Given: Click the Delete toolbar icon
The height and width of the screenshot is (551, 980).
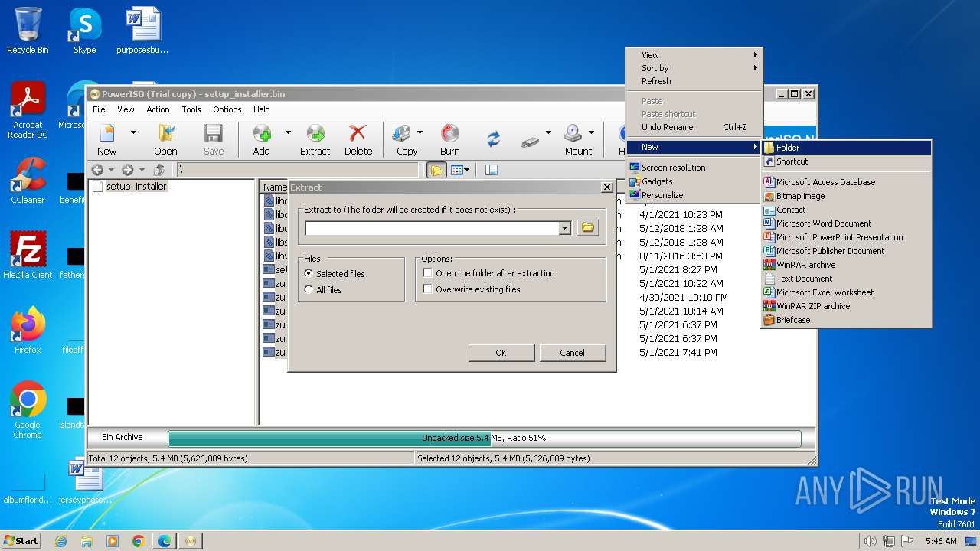Looking at the screenshot, I should coord(358,139).
